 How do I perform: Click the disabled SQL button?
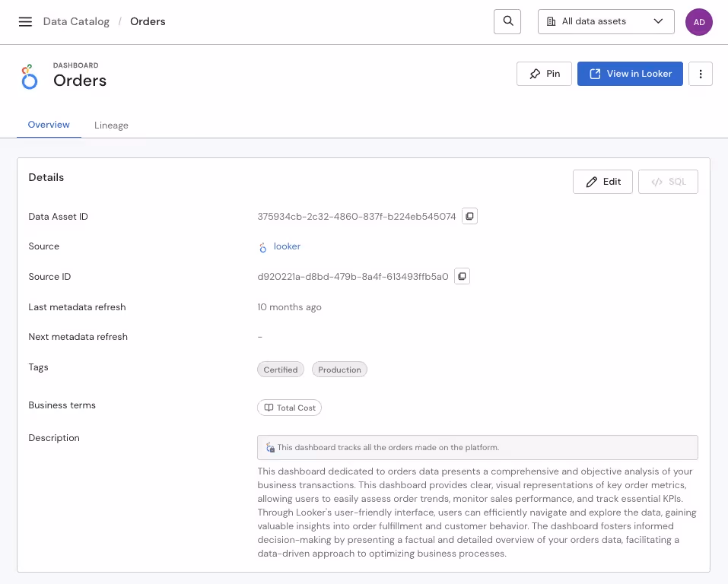[668, 182]
